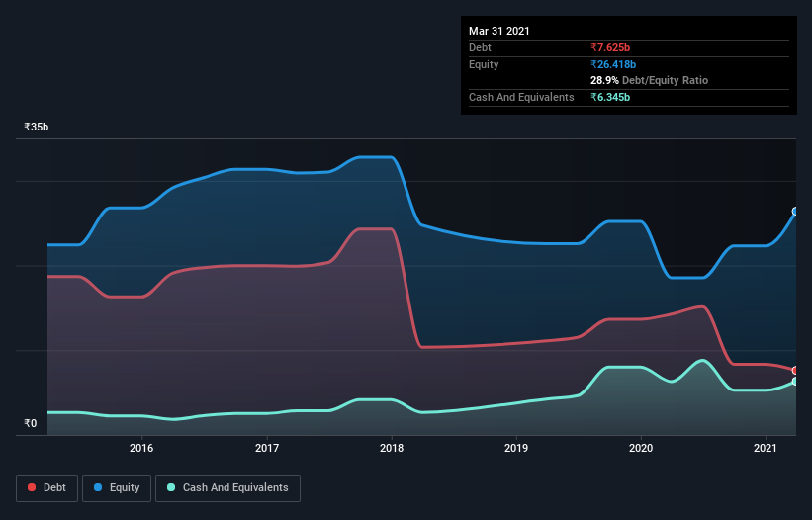Click the red Debt endpoint marker
The width and height of the screenshot is (812, 520).
point(795,371)
